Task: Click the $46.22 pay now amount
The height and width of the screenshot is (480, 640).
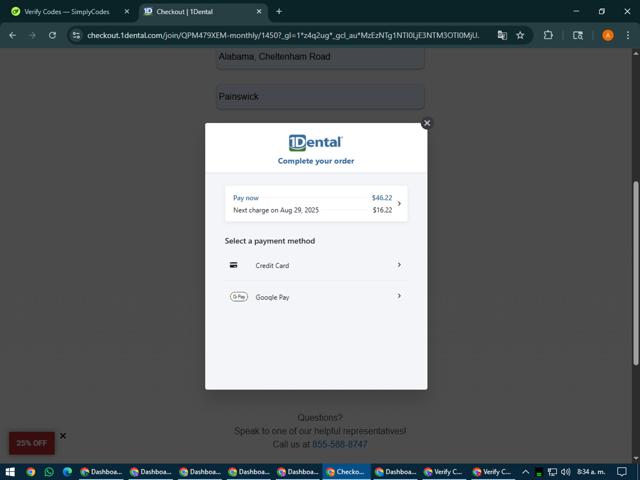Action: (x=382, y=198)
